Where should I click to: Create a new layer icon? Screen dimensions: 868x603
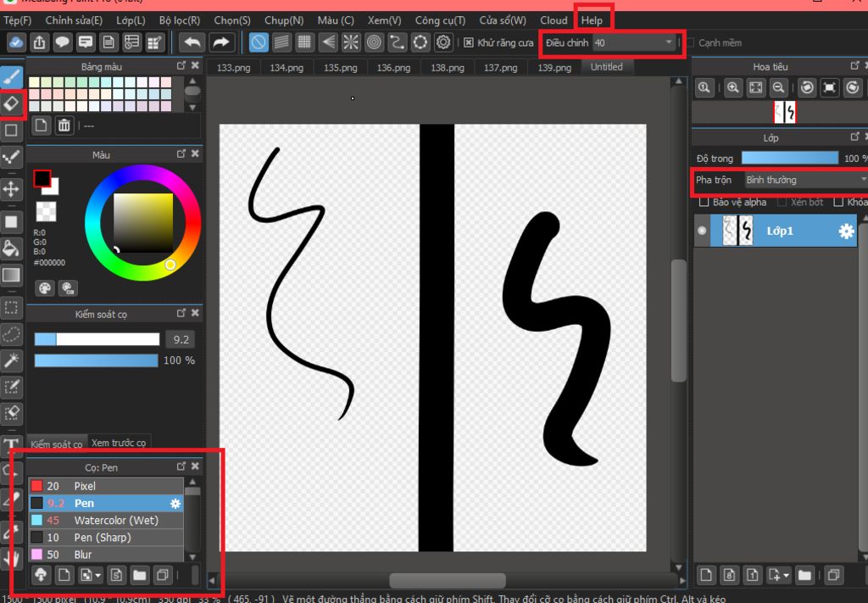(706, 575)
